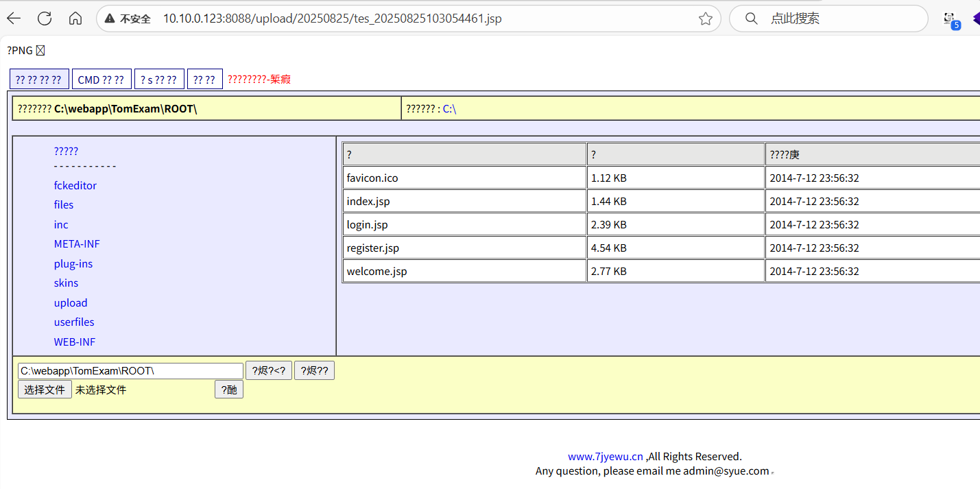Click the address bar URL
This screenshot has width=980, height=489.
pos(332,19)
